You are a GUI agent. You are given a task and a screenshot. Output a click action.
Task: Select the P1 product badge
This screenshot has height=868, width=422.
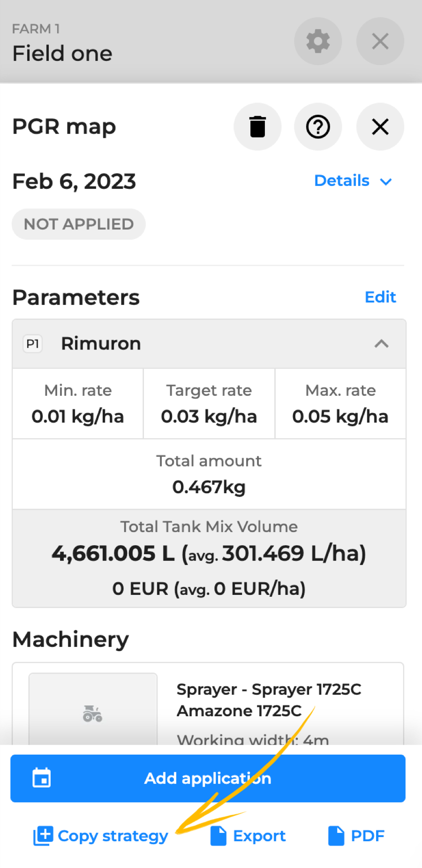33,344
